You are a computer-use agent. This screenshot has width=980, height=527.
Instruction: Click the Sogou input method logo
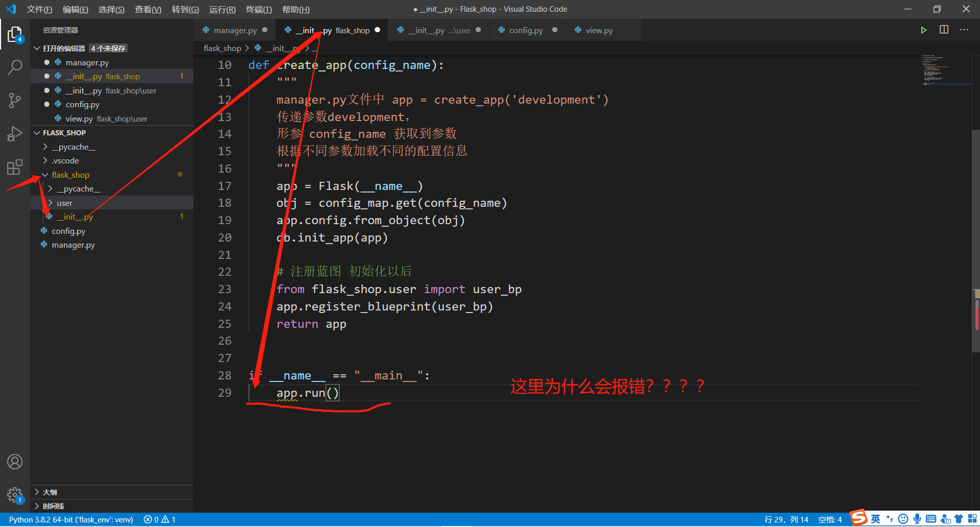click(859, 517)
